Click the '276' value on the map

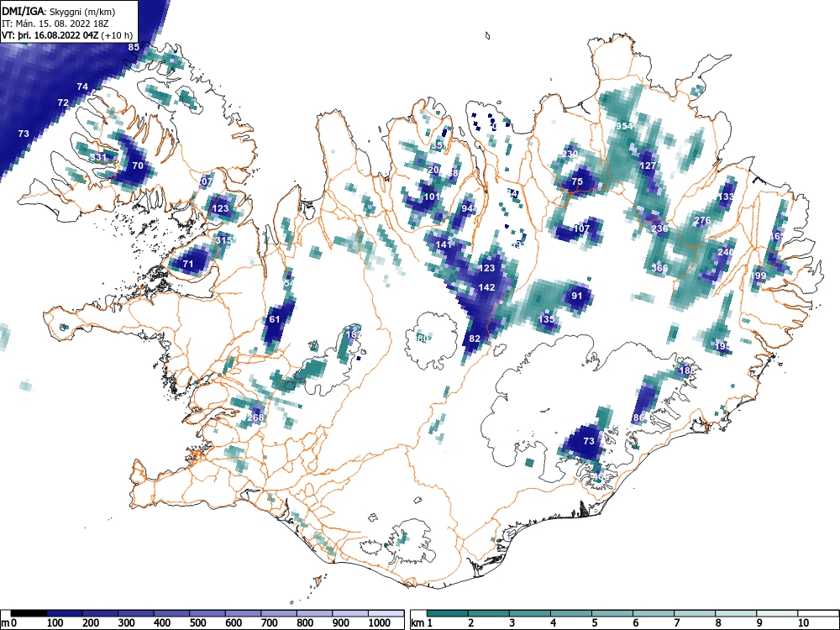point(702,220)
